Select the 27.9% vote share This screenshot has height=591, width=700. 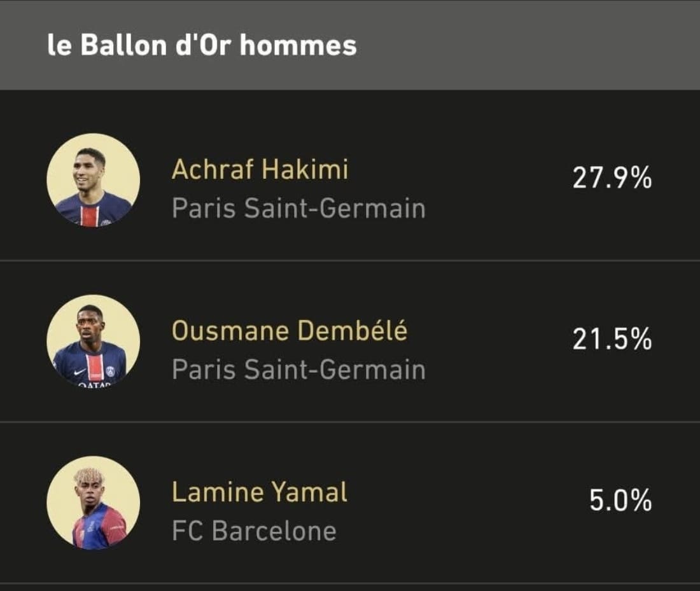pos(612,178)
